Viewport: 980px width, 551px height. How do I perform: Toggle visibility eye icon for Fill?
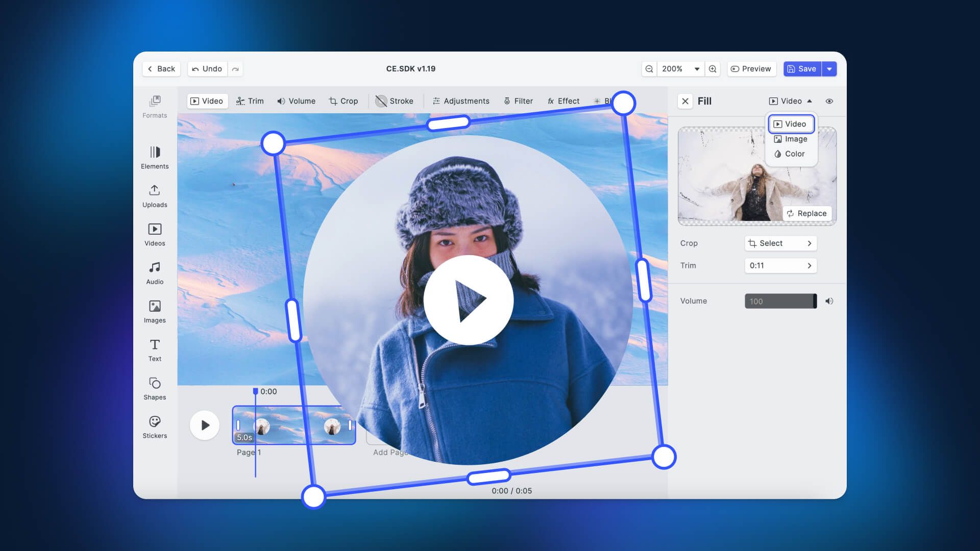(829, 101)
